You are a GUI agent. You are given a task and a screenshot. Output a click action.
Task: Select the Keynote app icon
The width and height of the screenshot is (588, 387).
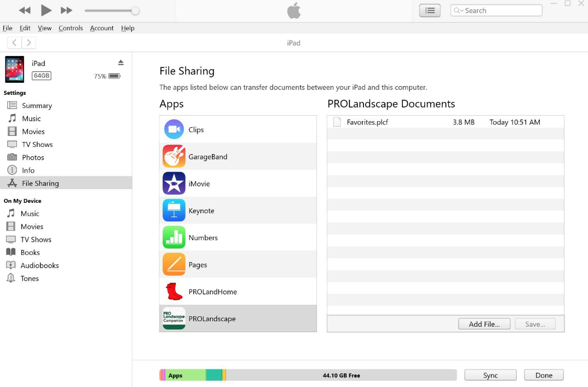174,210
